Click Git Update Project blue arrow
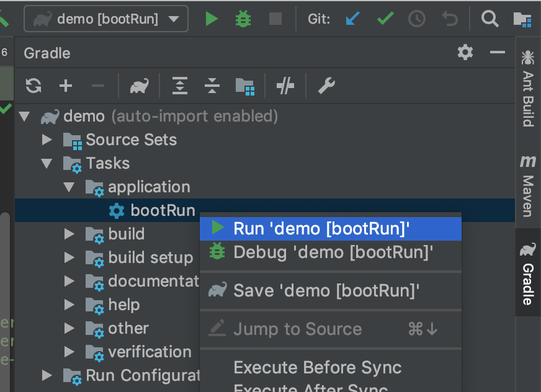 point(352,19)
